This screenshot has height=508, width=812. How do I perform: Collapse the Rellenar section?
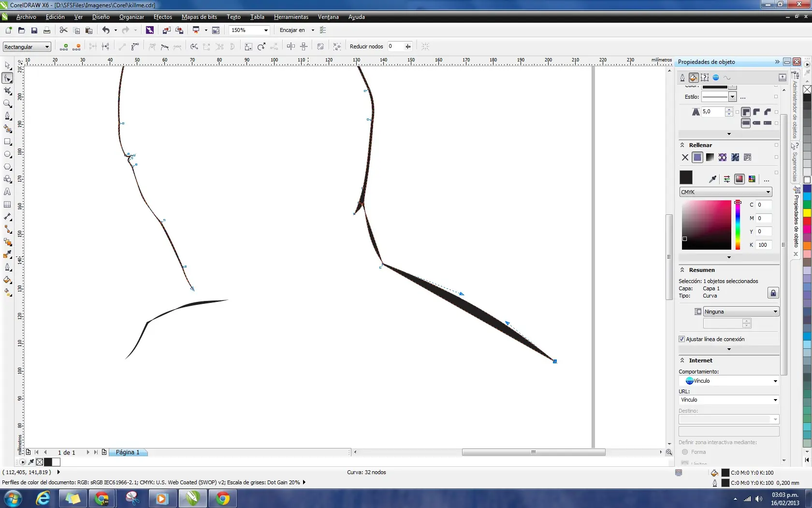(x=682, y=145)
